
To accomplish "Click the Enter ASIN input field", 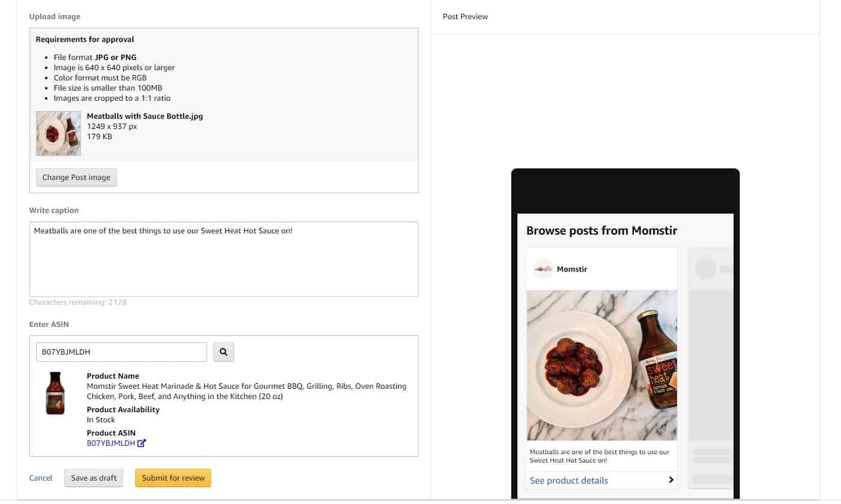I will coord(121,352).
